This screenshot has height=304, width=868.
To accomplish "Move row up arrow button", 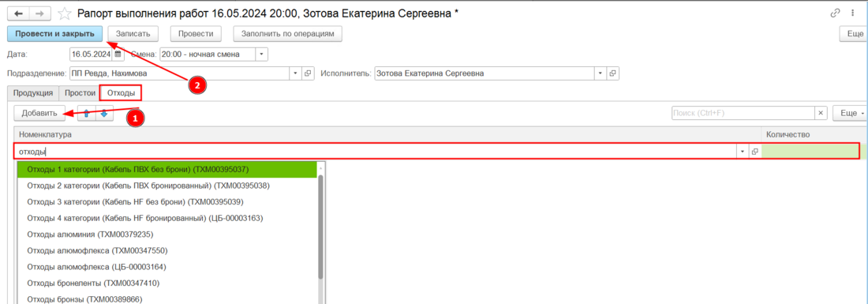I will coord(86,113).
